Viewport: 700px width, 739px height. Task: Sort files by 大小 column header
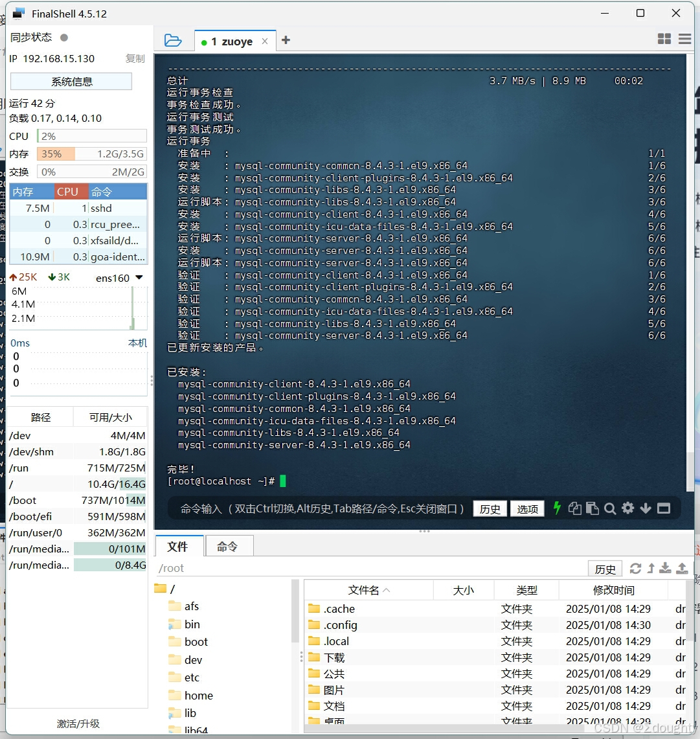pyautogui.click(x=464, y=590)
